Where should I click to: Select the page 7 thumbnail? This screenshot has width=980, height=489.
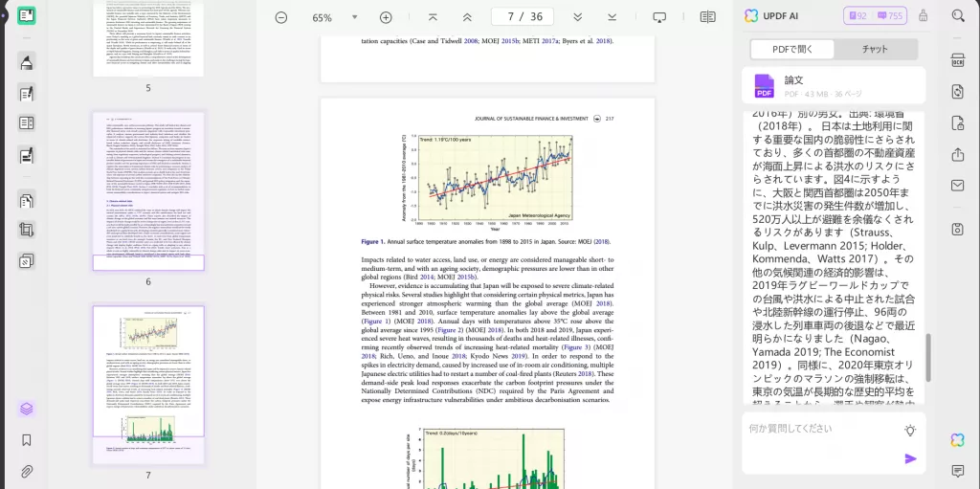click(148, 385)
